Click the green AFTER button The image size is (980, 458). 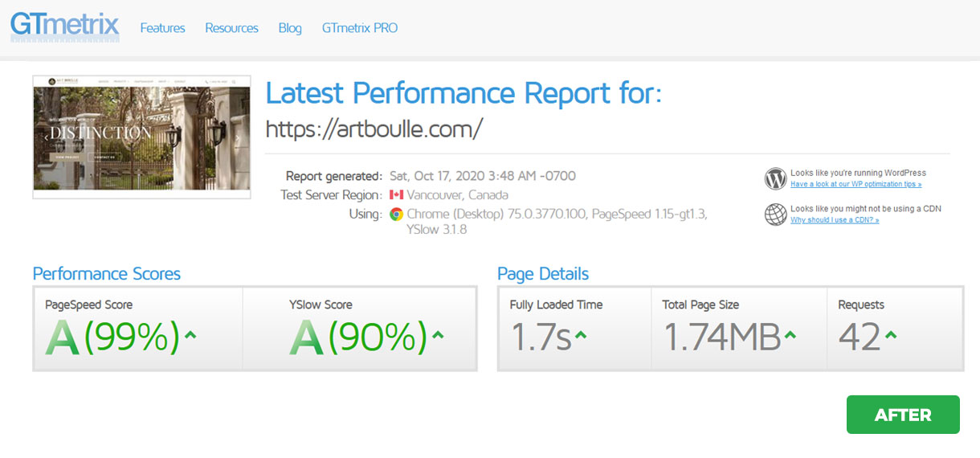point(903,415)
